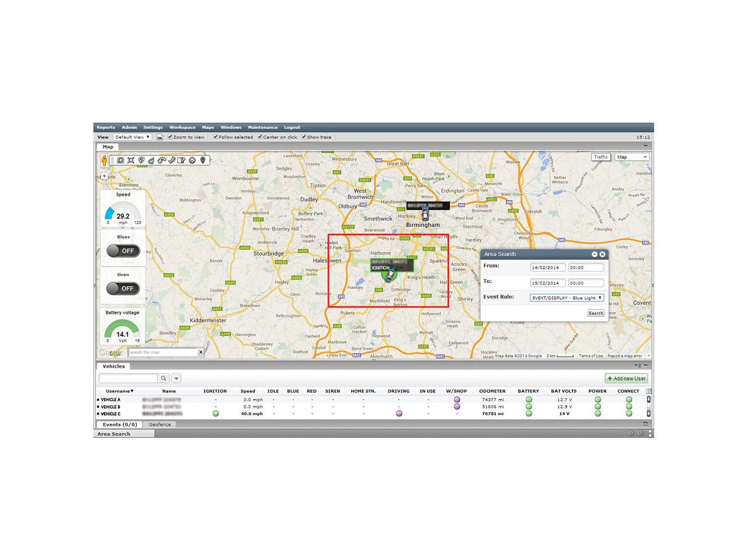747x560 pixels.
Task: Toggle the Follow selected checkbox
Action: click(216, 137)
